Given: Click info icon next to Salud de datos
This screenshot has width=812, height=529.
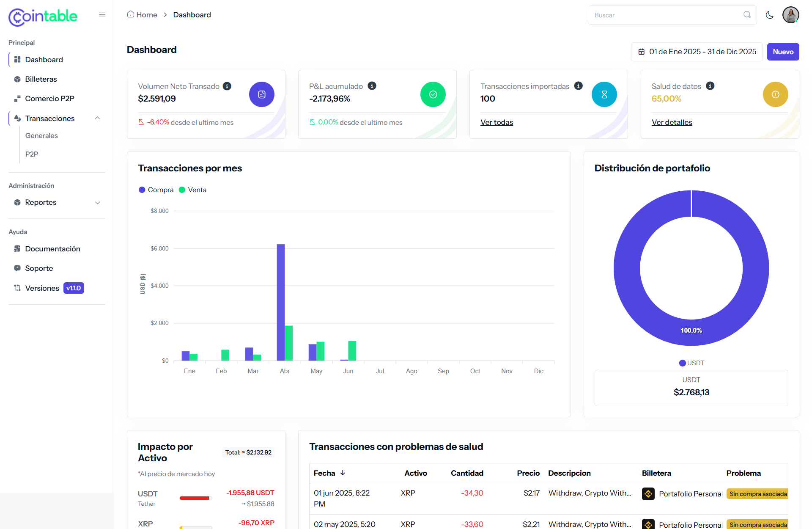Looking at the screenshot, I should tap(710, 86).
